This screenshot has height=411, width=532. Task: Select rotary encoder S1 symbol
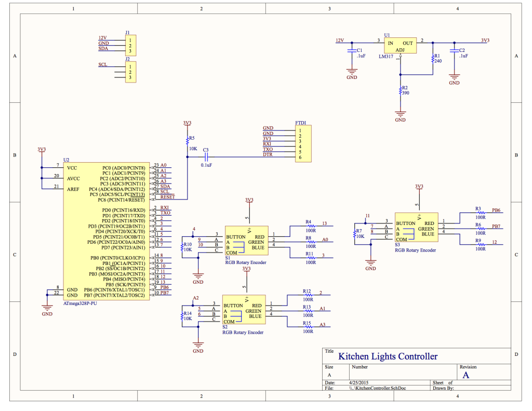coord(246,241)
